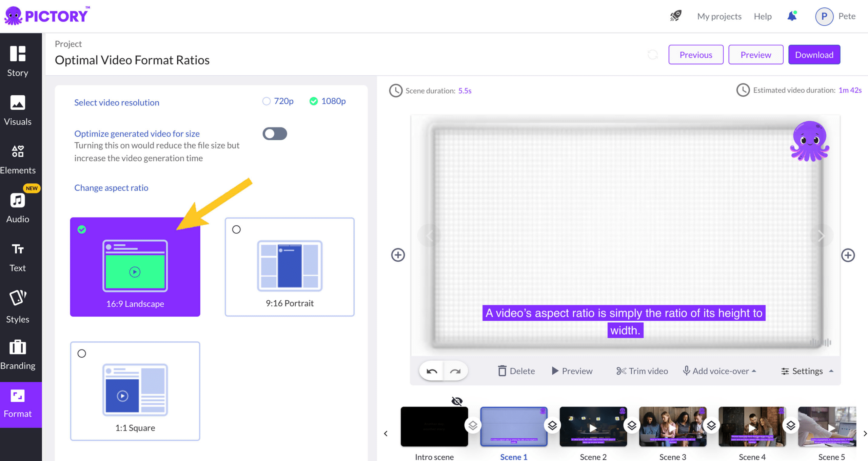The width and height of the screenshot is (868, 461).
Task: Click the Download button
Action: point(814,55)
